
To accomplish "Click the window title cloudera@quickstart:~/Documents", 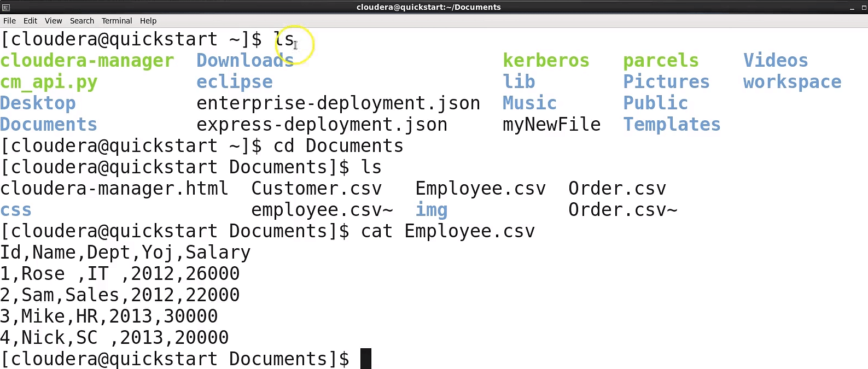I will coord(428,7).
